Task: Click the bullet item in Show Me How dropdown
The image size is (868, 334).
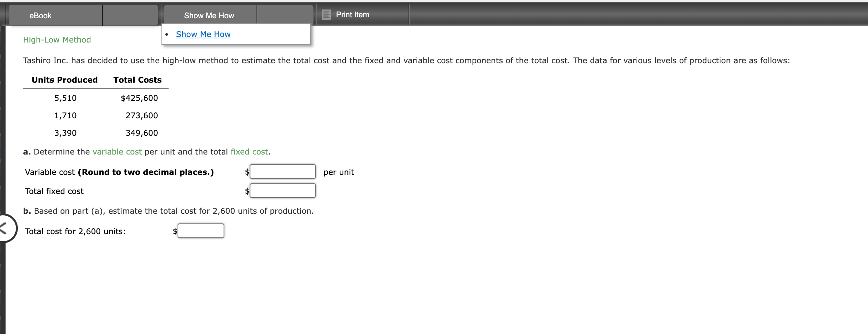Action: pos(167,34)
